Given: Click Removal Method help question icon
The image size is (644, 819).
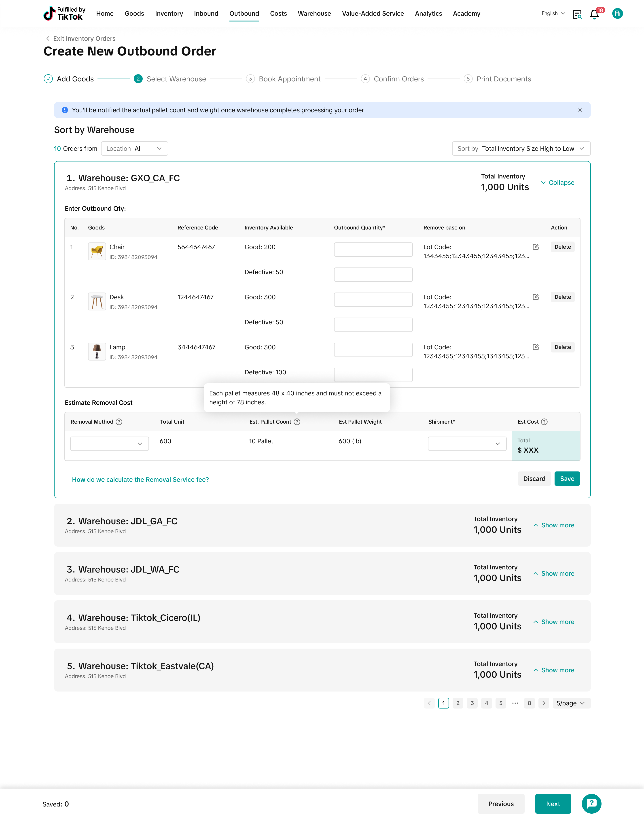Looking at the screenshot, I should (119, 422).
